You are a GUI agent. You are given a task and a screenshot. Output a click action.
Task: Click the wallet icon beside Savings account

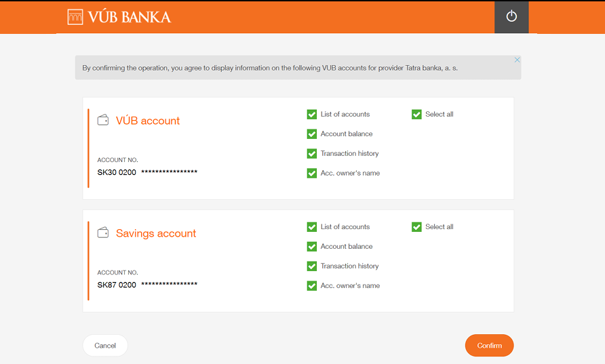[103, 232]
